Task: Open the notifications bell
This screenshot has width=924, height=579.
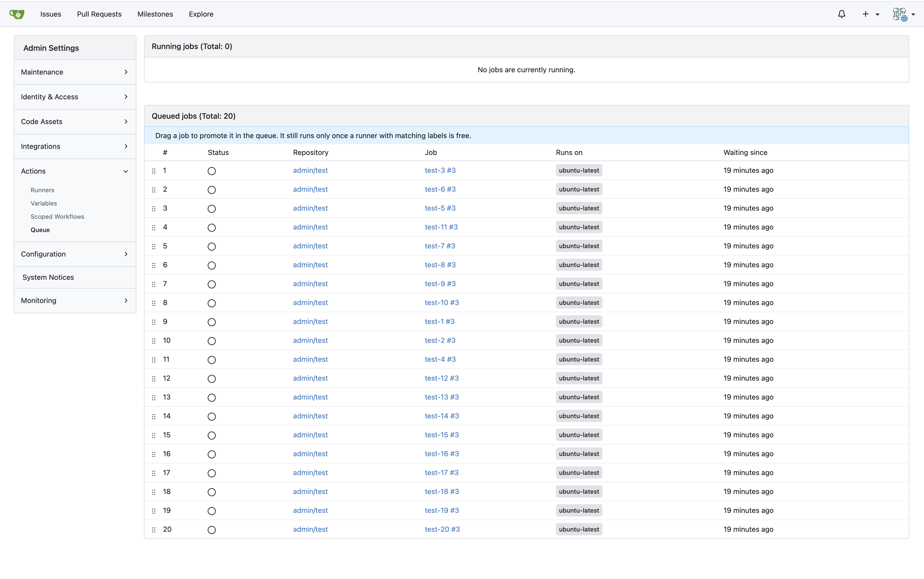Action: pyautogui.click(x=841, y=14)
